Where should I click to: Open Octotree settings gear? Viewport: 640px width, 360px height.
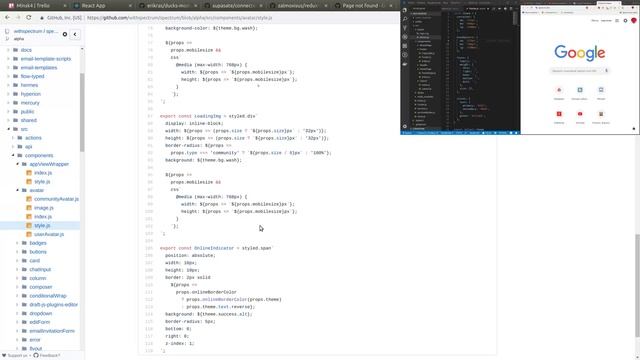pyautogui.click(x=65, y=34)
